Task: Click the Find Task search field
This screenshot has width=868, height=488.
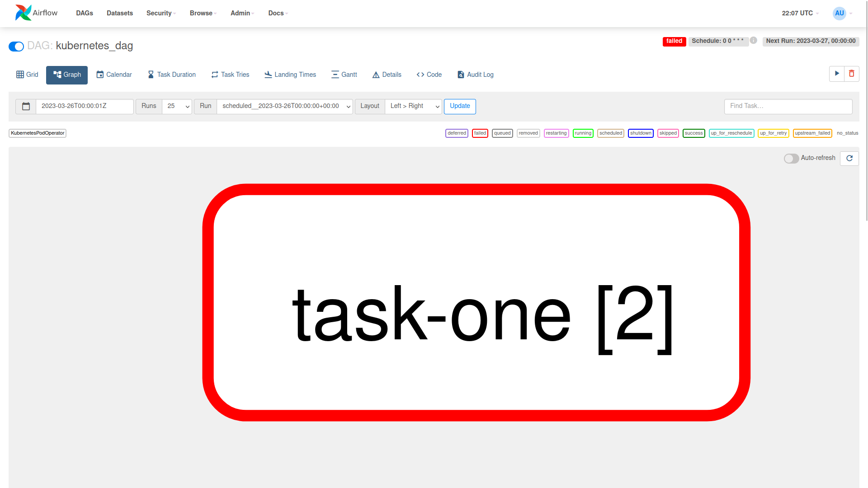Action: coord(788,106)
